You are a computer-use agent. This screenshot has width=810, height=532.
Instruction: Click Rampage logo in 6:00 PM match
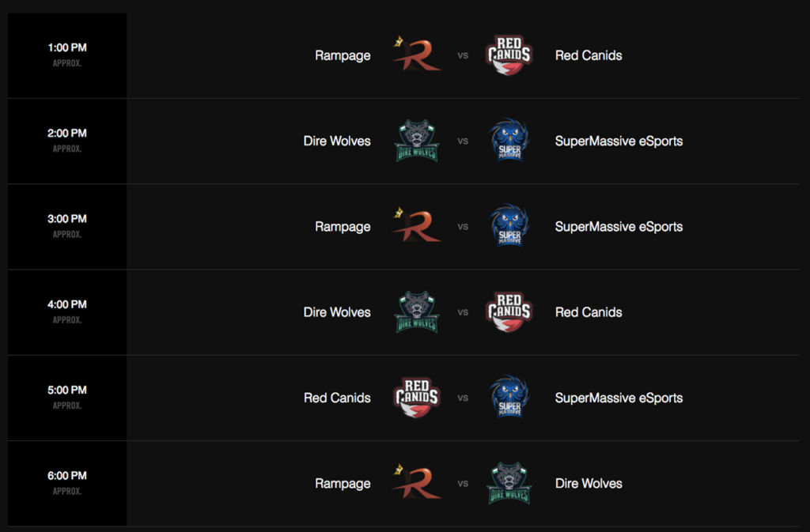[417, 482]
